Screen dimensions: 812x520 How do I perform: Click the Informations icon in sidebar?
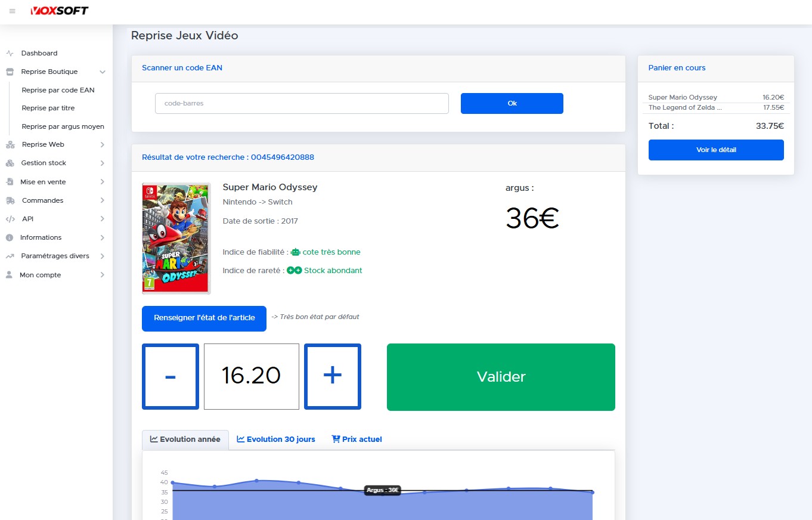[10, 237]
